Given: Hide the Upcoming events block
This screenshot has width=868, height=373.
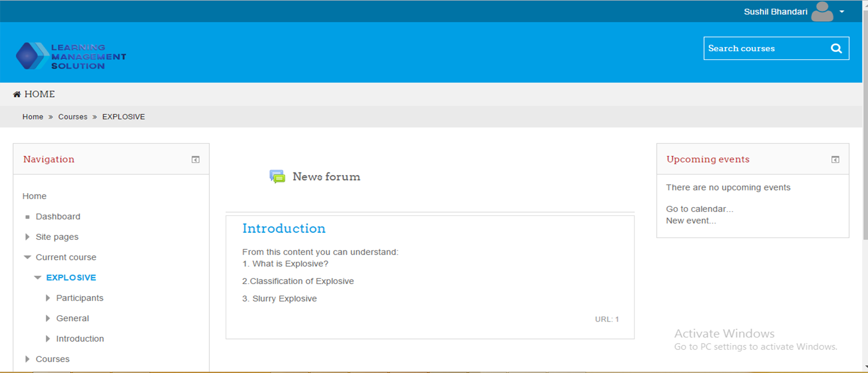Looking at the screenshot, I should 835,159.
